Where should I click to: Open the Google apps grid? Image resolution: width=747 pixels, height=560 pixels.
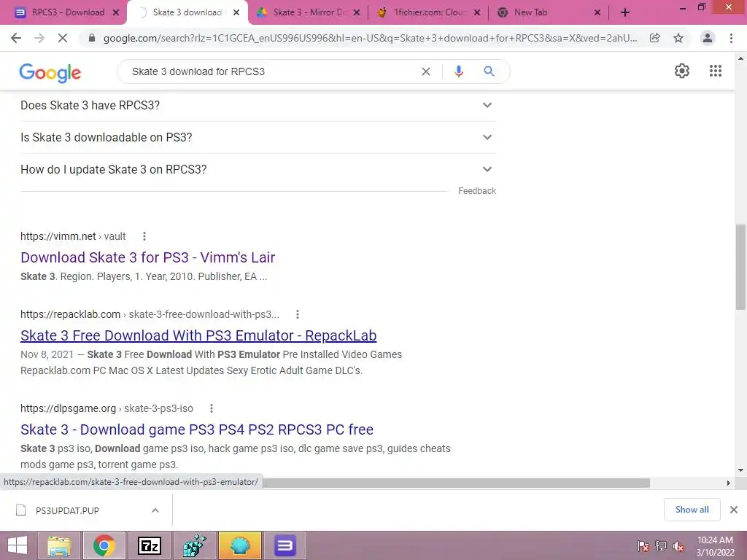tap(716, 71)
